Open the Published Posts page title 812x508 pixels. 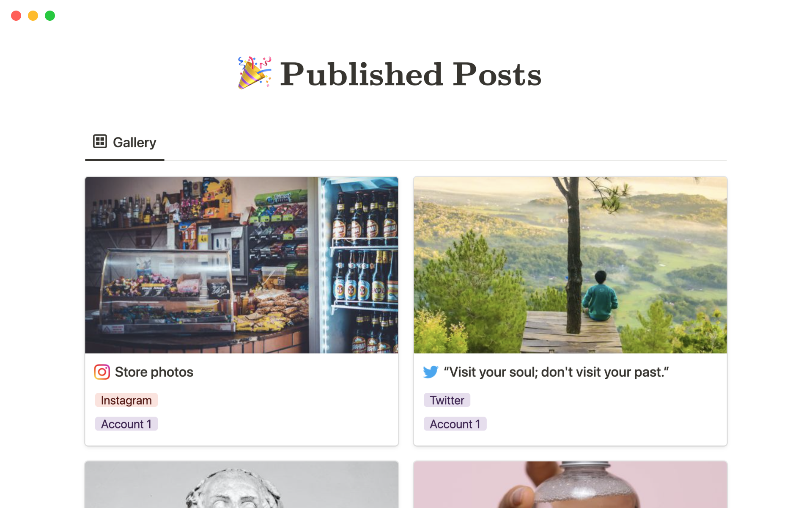[x=410, y=74]
